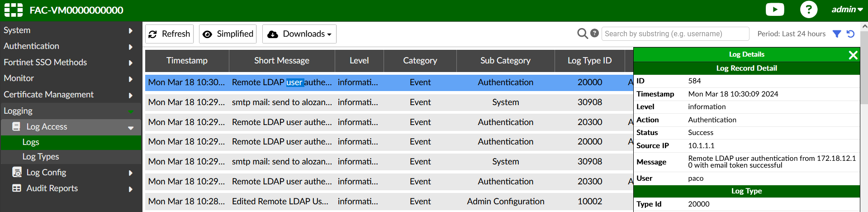This screenshot has height=212, width=868.
Task: Click the FortiAuthenticator logo grid icon
Action: coord(14,10)
